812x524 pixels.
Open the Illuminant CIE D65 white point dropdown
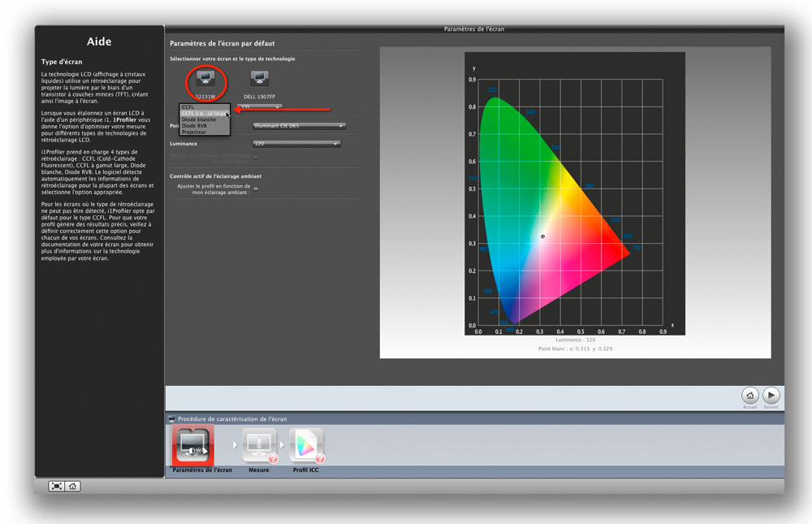(x=300, y=126)
